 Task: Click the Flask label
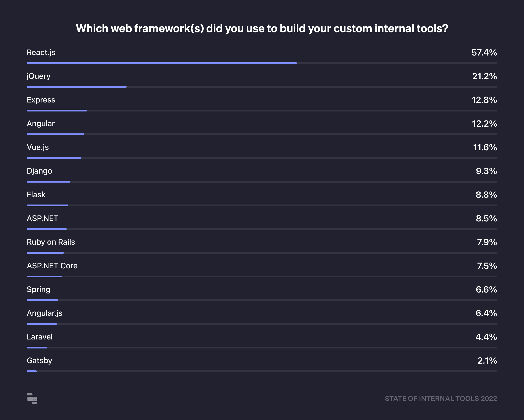coord(36,195)
